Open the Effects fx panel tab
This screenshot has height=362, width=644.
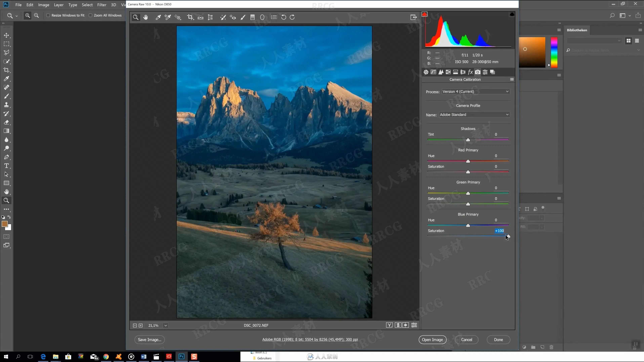point(470,72)
